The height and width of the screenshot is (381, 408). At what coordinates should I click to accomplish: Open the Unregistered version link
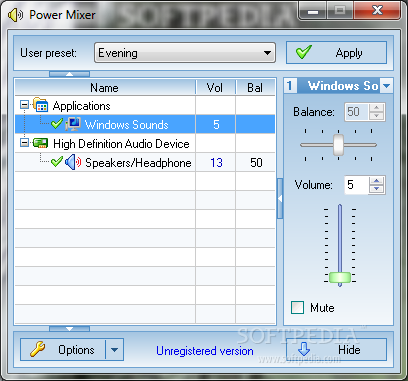(x=205, y=351)
